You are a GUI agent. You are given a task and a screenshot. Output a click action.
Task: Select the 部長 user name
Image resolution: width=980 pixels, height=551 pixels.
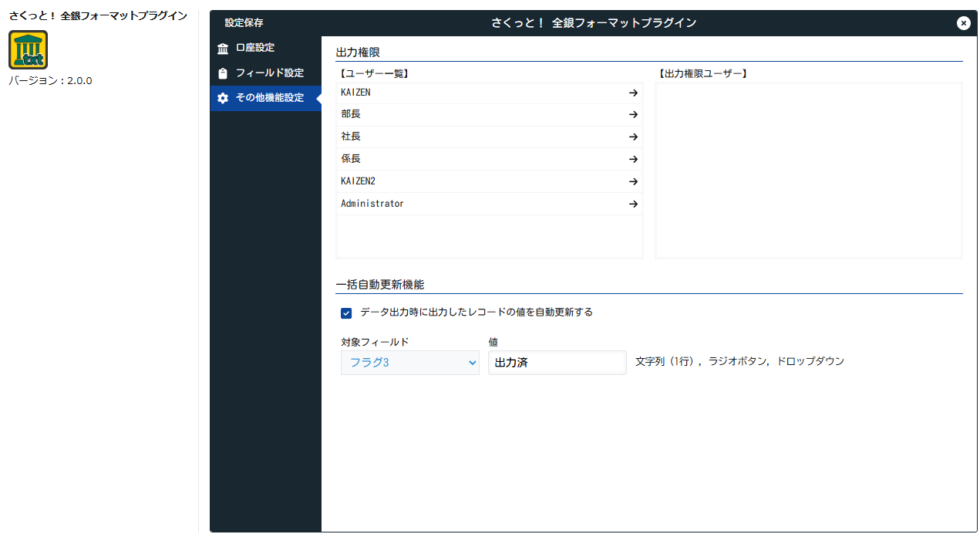351,114
